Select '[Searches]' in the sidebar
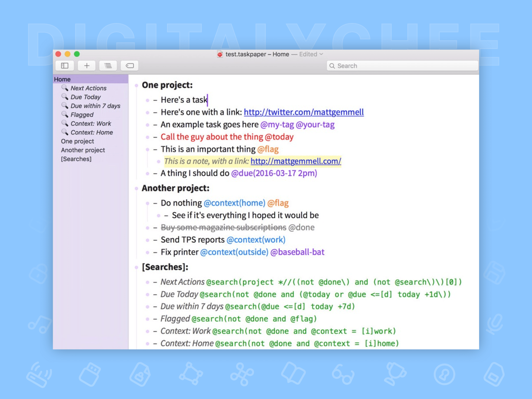Screen dimensions: 532x399 click(x=76, y=159)
